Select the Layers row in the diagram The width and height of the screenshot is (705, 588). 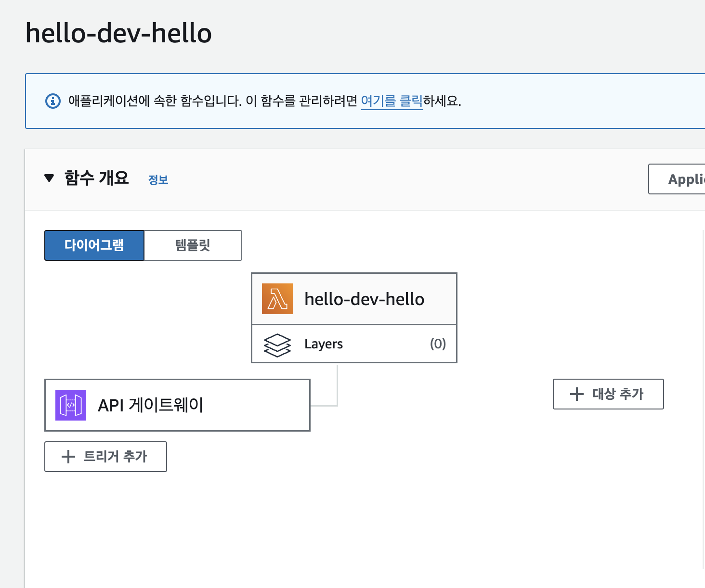point(354,344)
